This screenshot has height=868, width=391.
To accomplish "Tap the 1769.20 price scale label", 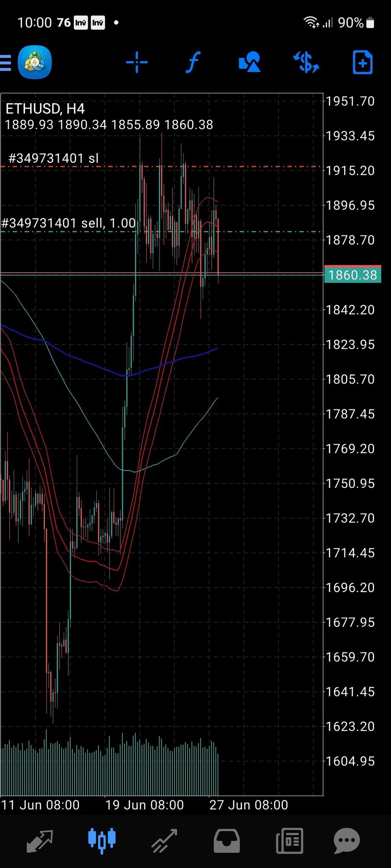I will click(x=350, y=448).
